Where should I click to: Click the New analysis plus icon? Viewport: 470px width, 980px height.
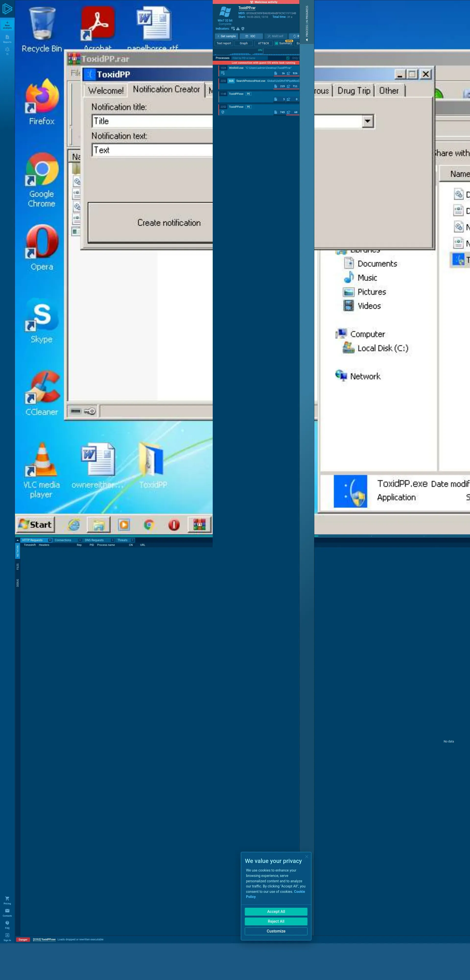7,23
